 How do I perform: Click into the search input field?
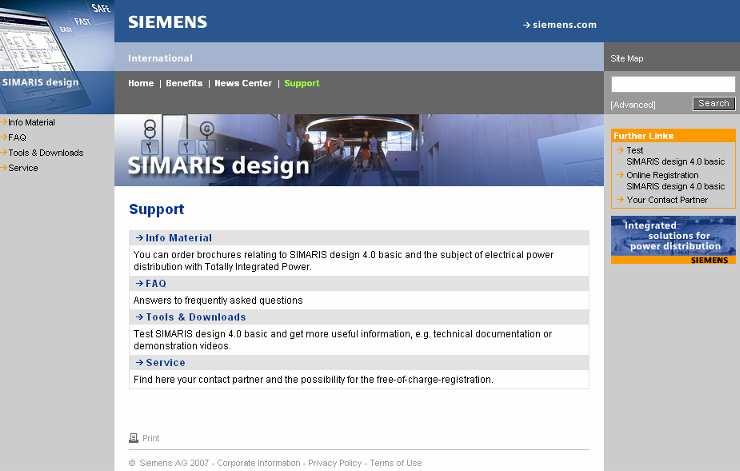(673, 84)
